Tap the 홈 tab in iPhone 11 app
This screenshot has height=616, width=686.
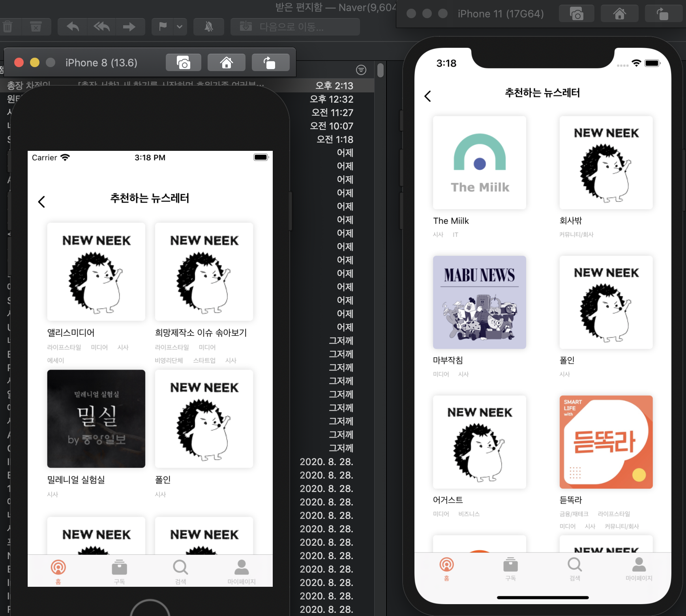(446, 569)
